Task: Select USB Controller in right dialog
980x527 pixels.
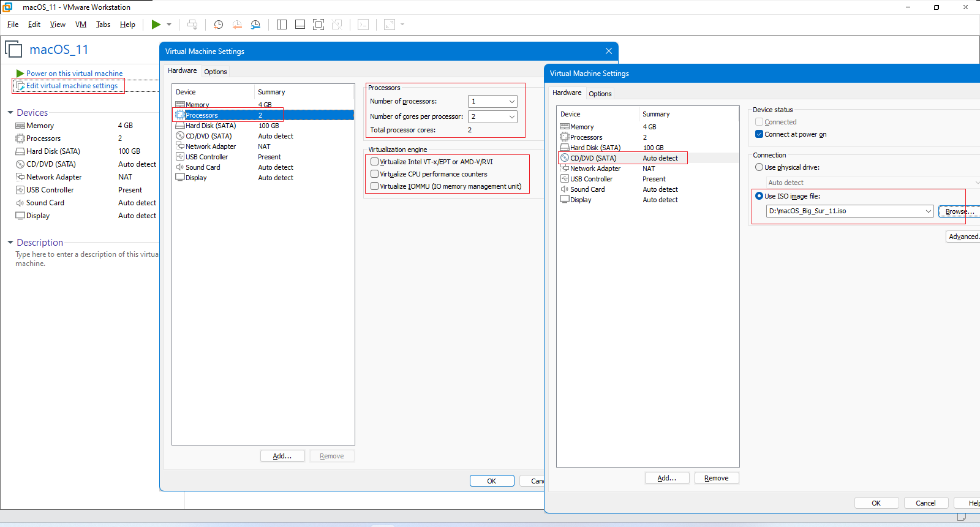Action: [x=648, y=179]
